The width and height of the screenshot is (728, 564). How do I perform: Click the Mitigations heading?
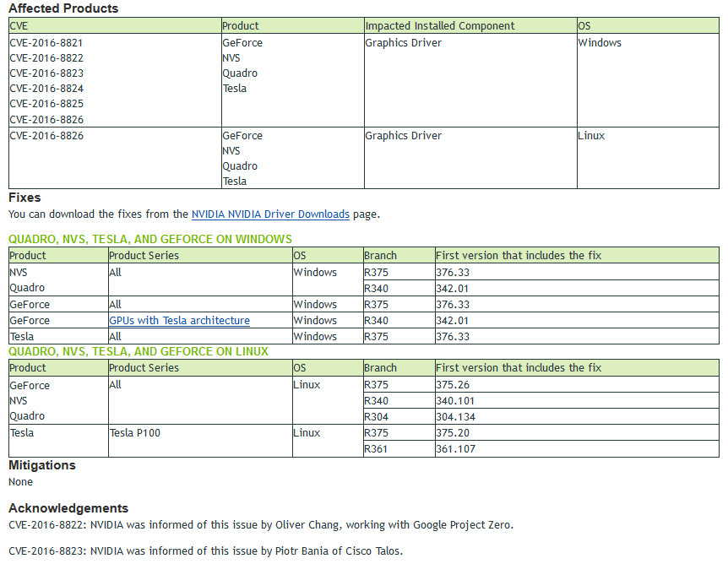point(41,465)
